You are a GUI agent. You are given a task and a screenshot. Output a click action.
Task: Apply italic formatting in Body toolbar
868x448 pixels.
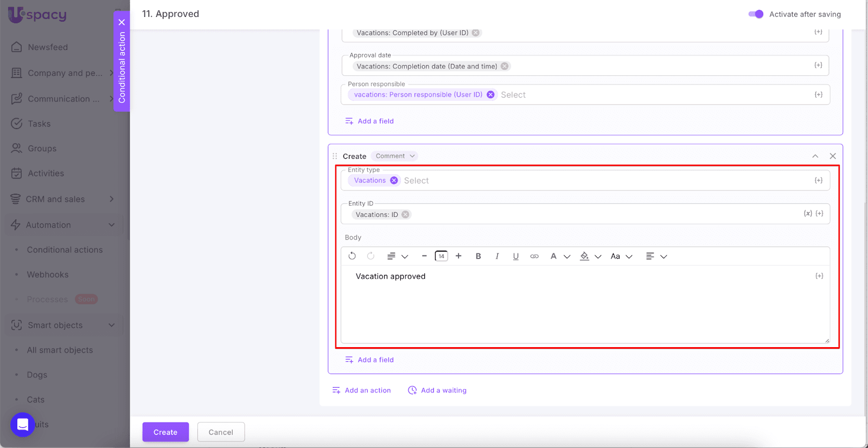pos(497,256)
